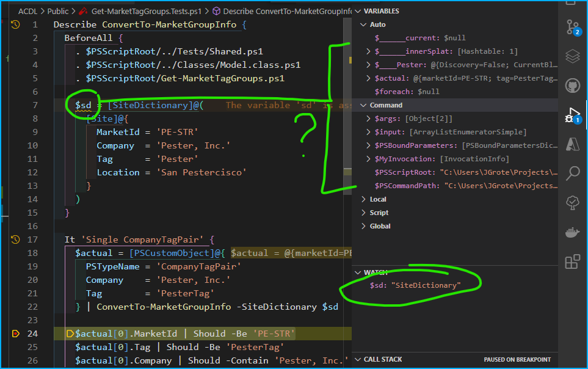Click the $sd variable on line 7
Screen dimensions: 588x369
pyautogui.click(x=83, y=105)
